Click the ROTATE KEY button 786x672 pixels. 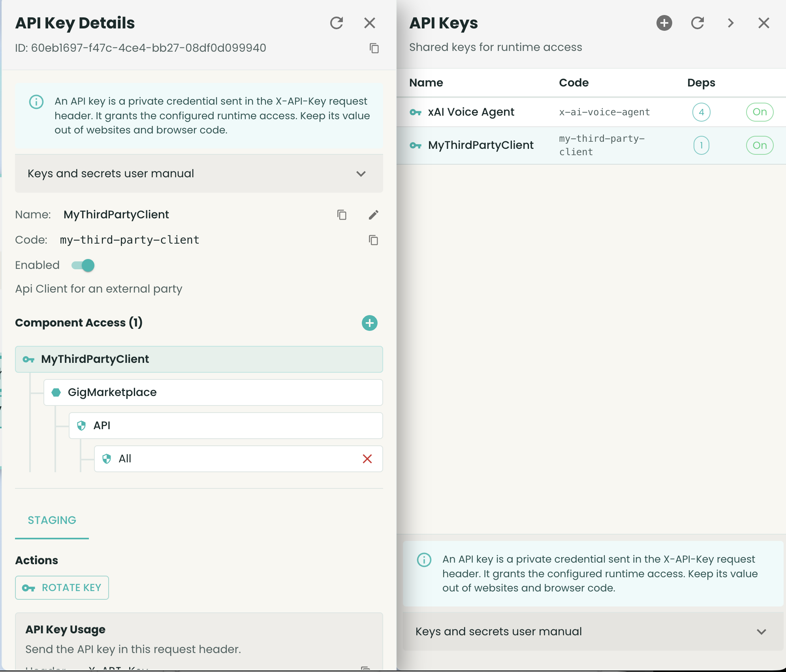[x=62, y=588]
